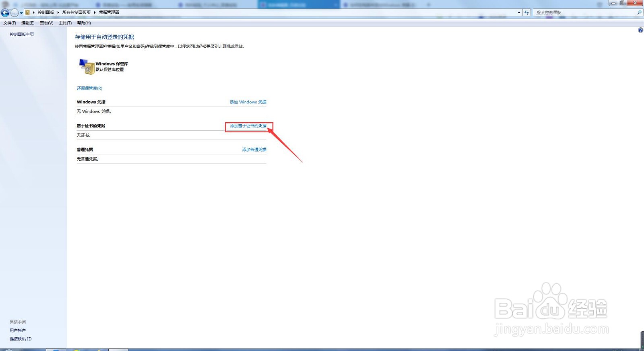The image size is (644, 351).
Task: Click the 默认保管库位置 text
Action: click(109, 70)
